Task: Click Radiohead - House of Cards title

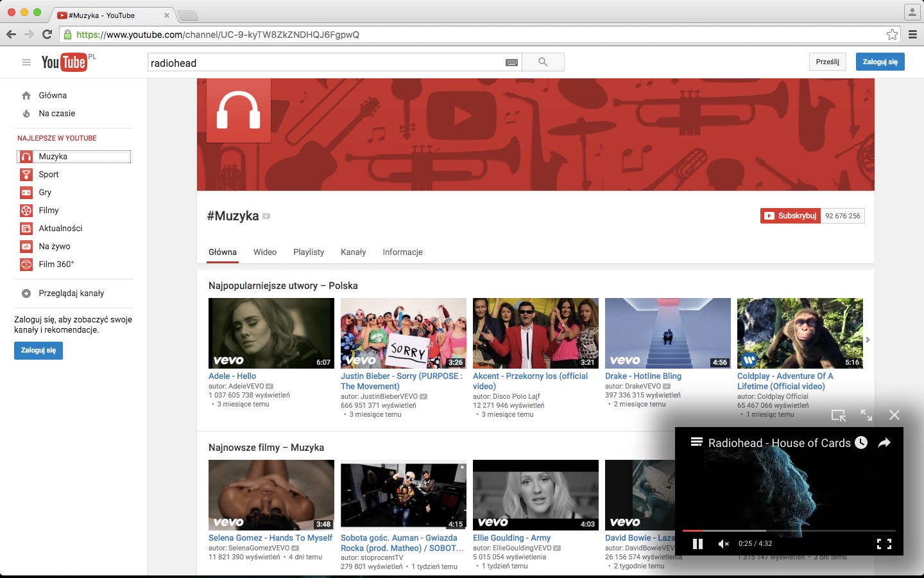Action: tap(780, 443)
